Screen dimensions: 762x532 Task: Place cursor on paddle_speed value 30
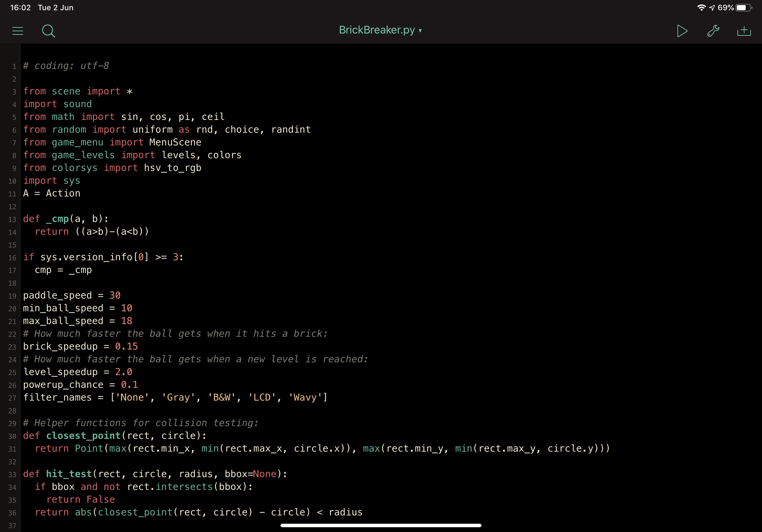tap(115, 295)
